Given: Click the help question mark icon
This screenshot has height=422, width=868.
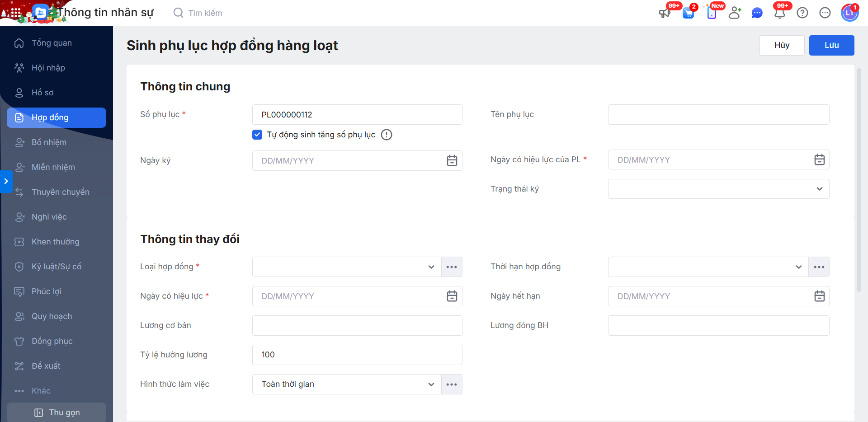Looking at the screenshot, I should pos(802,13).
